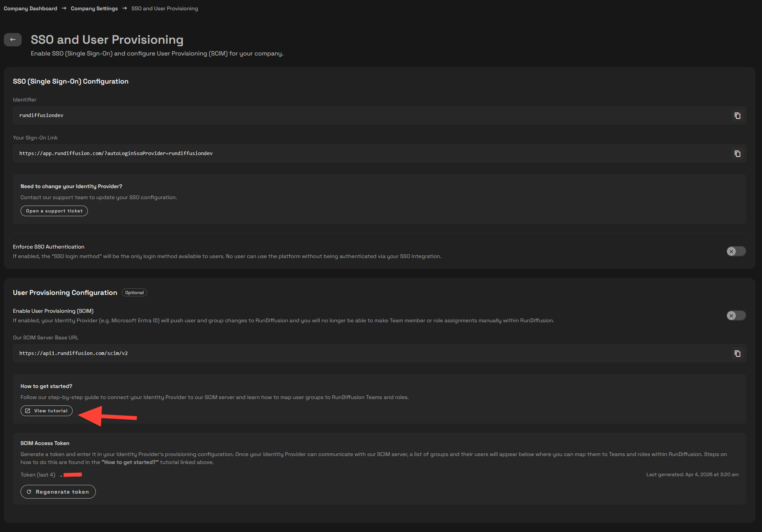Click the refresh icon inside Regenerate token
The image size is (762, 532).
click(29, 491)
